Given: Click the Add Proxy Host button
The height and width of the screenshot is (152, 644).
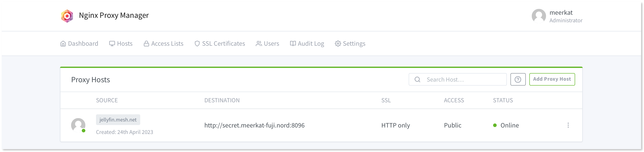Looking at the screenshot, I should [552, 79].
